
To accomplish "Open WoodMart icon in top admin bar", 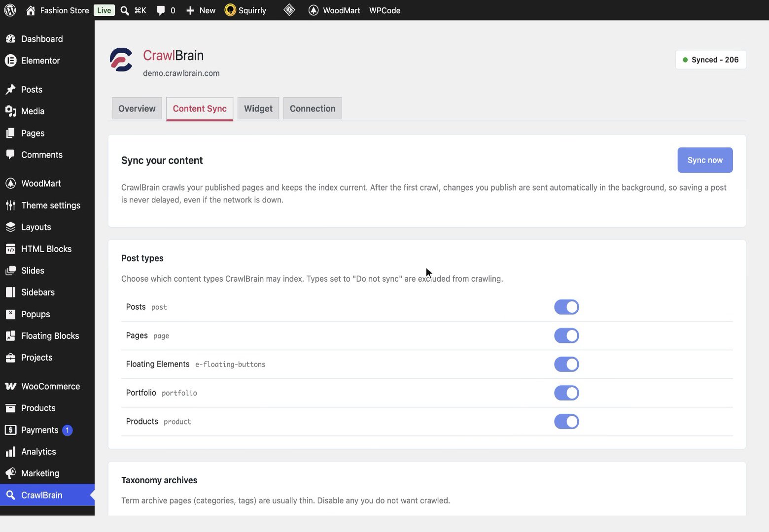I will 314,10.
